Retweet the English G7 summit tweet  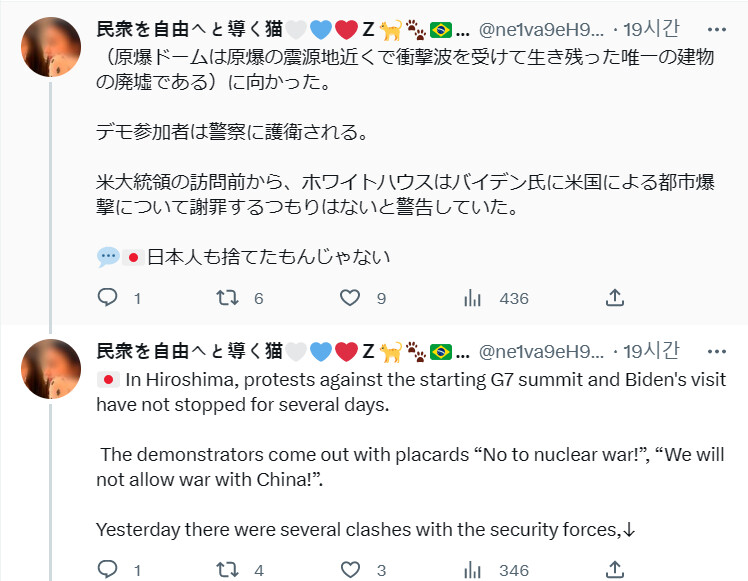tap(228, 570)
